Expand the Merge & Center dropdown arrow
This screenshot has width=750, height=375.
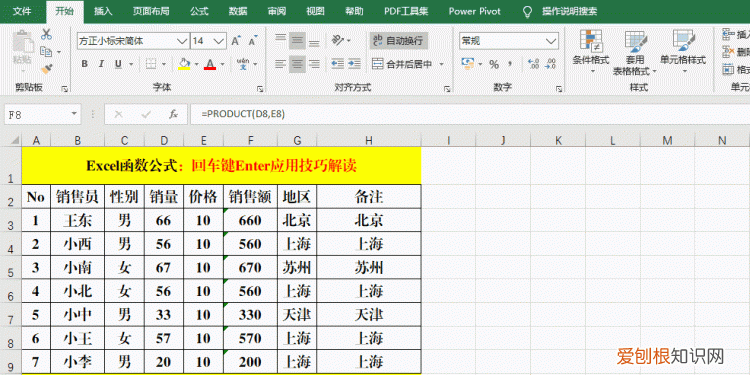click(x=441, y=64)
